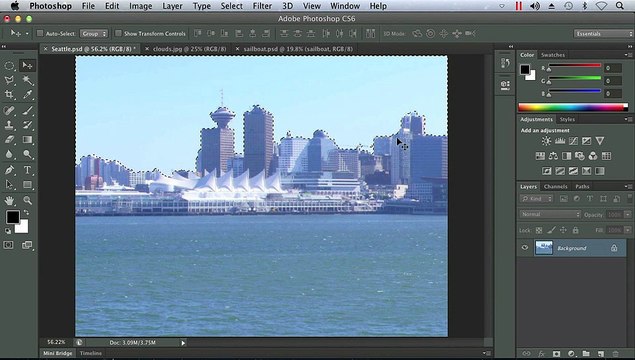Choose the Healing Brush tool

tap(9, 110)
